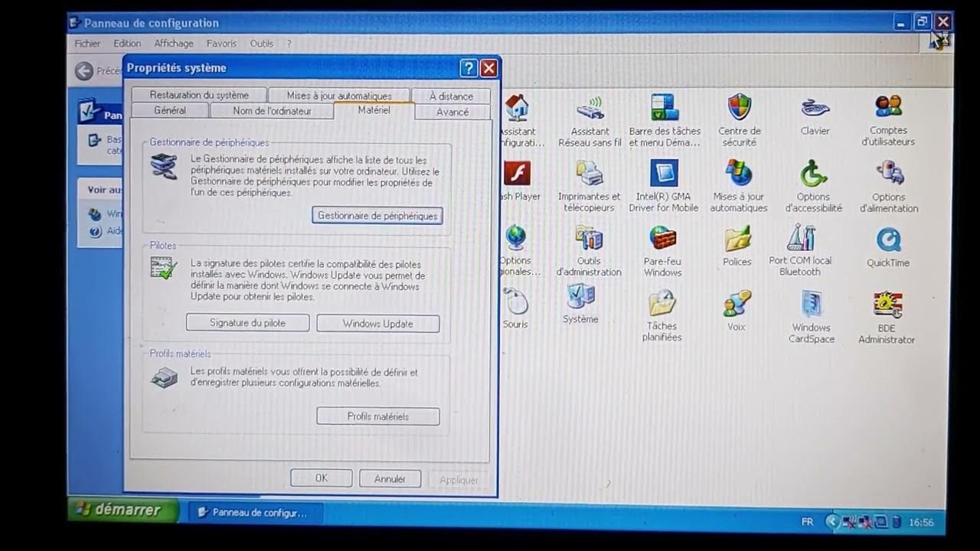
Task: Click the Windows Update button
Action: click(x=377, y=324)
